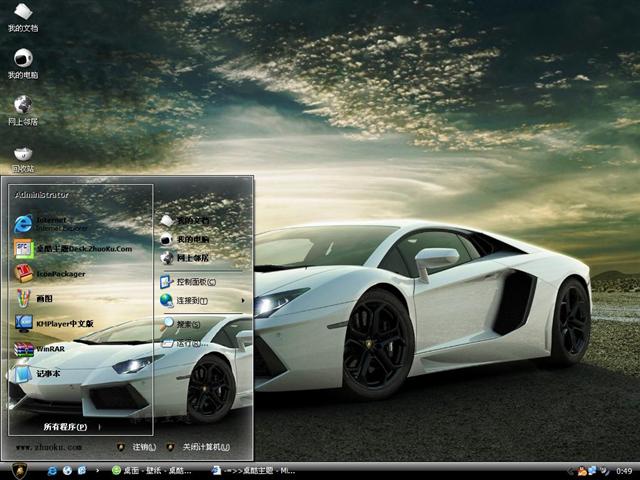The width and height of the screenshot is (640, 480).
Task: Open 网上邻居 desktop icon
Action: click(x=23, y=110)
